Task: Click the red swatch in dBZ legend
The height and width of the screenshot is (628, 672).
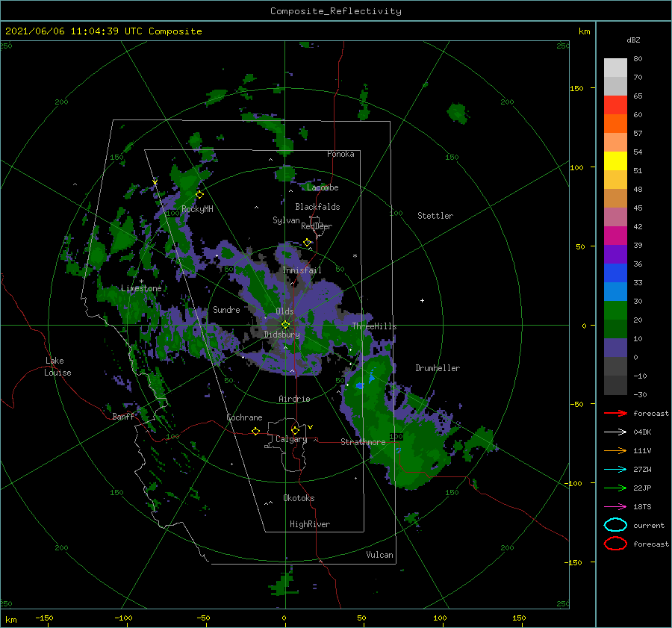Action: point(615,105)
